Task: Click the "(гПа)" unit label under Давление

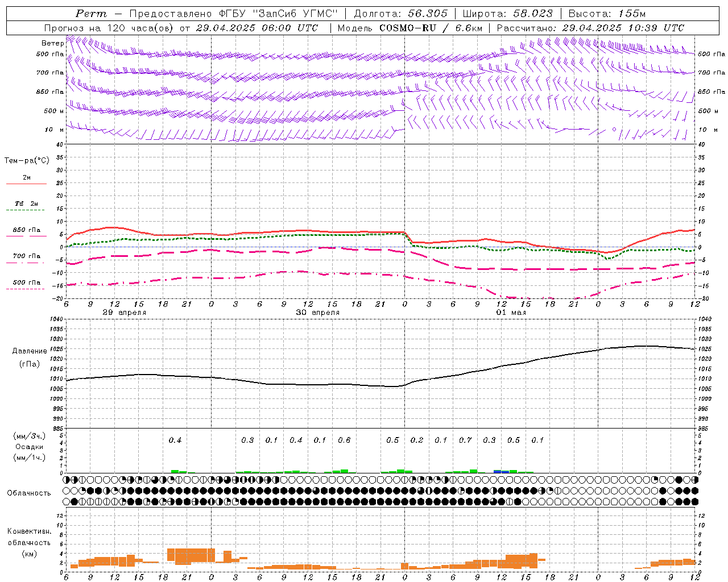Action: coord(30,364)
